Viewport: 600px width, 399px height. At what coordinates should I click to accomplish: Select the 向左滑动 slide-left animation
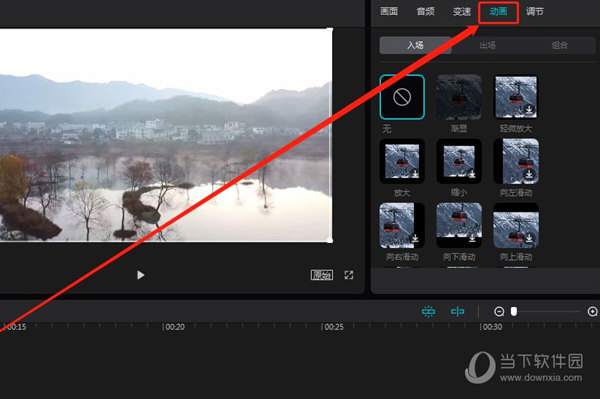[x=516, y=161]
